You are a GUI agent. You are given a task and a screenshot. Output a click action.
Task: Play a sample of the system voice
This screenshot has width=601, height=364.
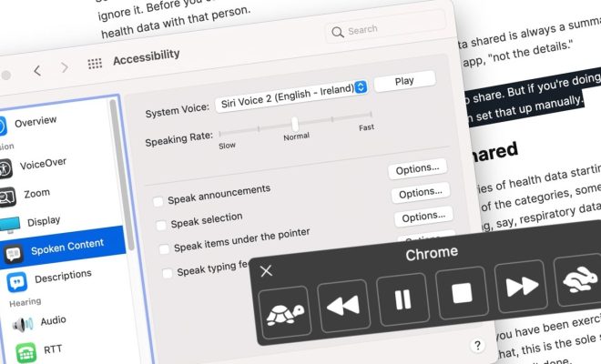click(x=404, y=81)
